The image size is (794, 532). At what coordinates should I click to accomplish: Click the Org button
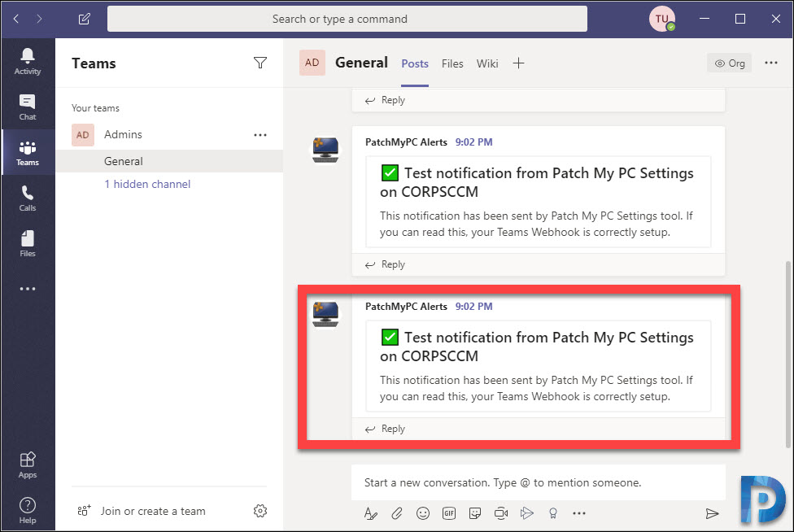point(729,63)
